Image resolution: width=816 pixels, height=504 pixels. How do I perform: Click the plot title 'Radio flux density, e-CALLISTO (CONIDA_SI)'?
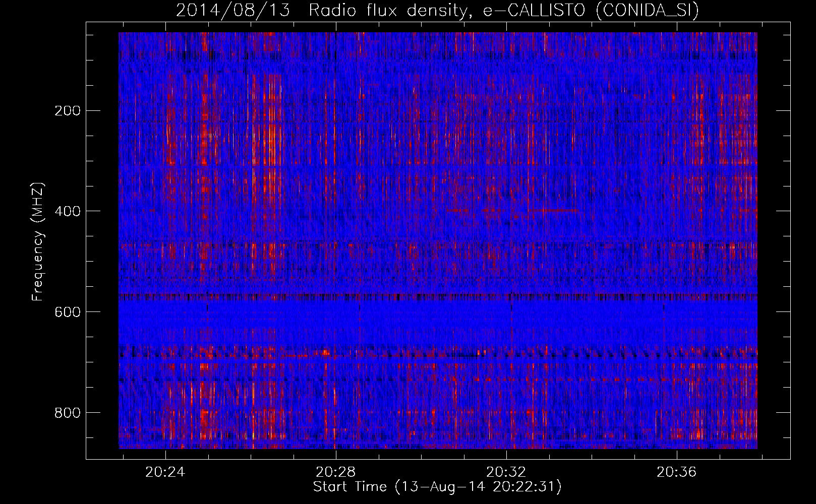(x=504, y=10)
